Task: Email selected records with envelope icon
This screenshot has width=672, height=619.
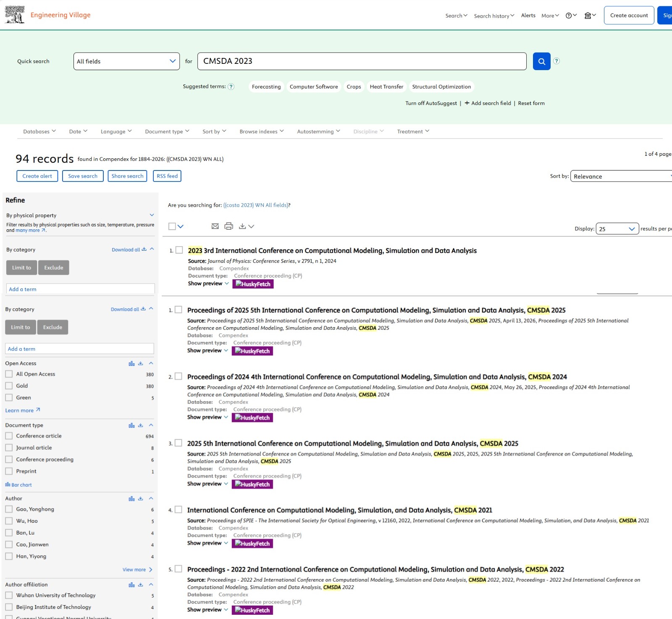Action: click(215, 226)
